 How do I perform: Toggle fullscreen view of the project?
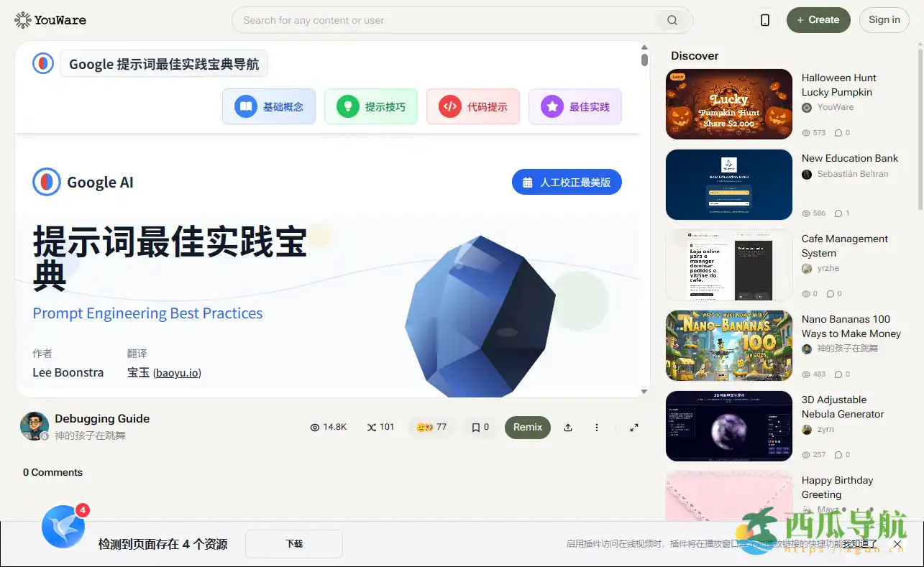point(633,427)
